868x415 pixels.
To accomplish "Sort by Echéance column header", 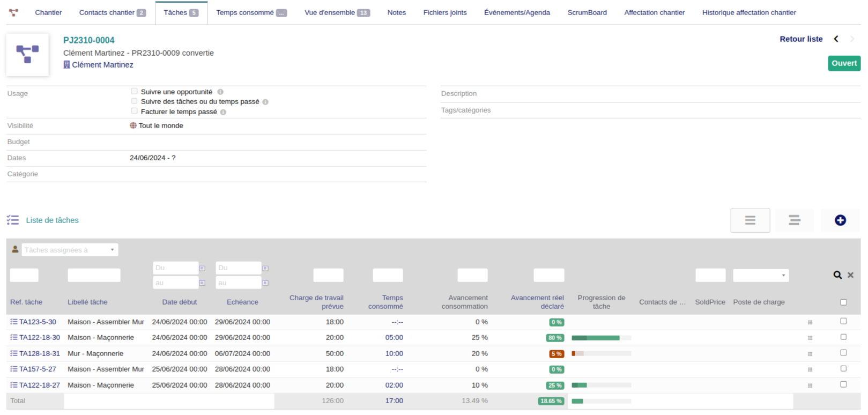I will tap(242, 302).
